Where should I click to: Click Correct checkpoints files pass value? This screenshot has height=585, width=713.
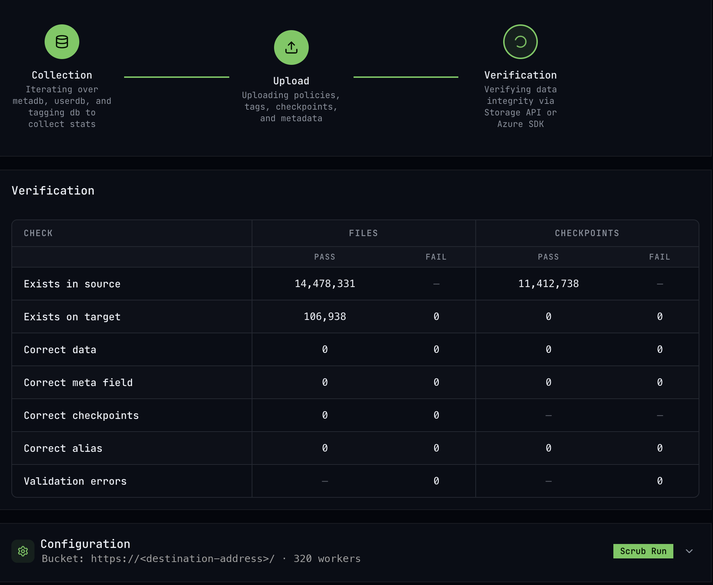coord(325,415)
